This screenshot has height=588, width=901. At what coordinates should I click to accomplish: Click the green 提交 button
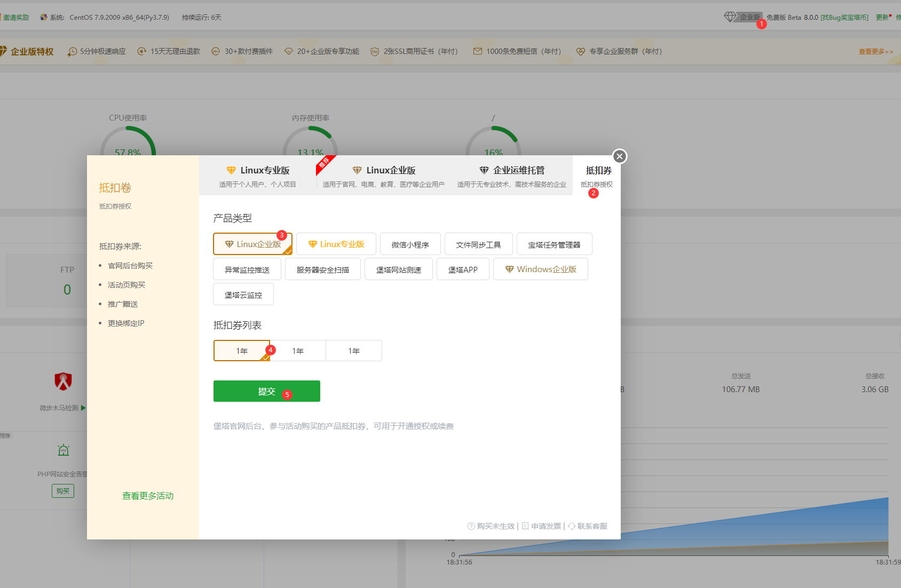pos(267,391)
